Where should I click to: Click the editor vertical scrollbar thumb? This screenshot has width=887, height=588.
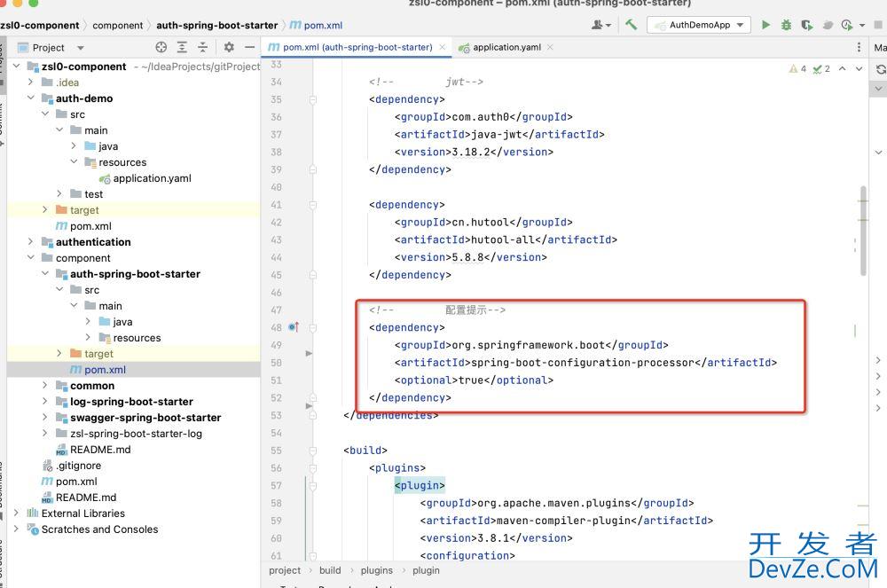pos(863,230)
